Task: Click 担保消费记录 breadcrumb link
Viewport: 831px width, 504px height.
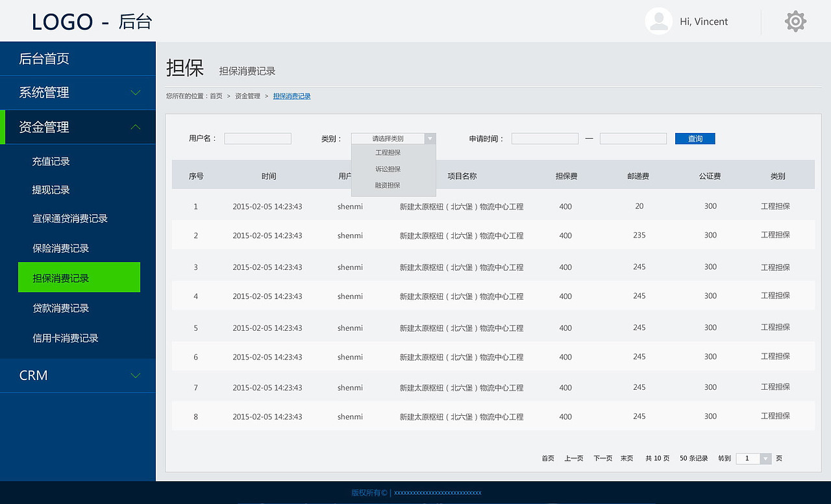Action: point(291,96)
